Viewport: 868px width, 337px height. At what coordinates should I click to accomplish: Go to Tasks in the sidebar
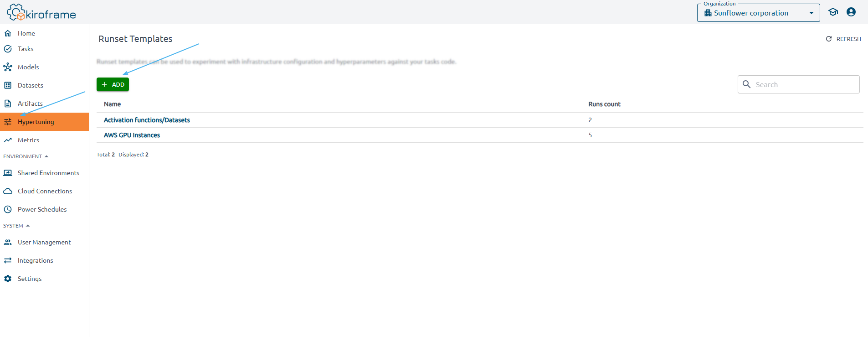point(26,49)
